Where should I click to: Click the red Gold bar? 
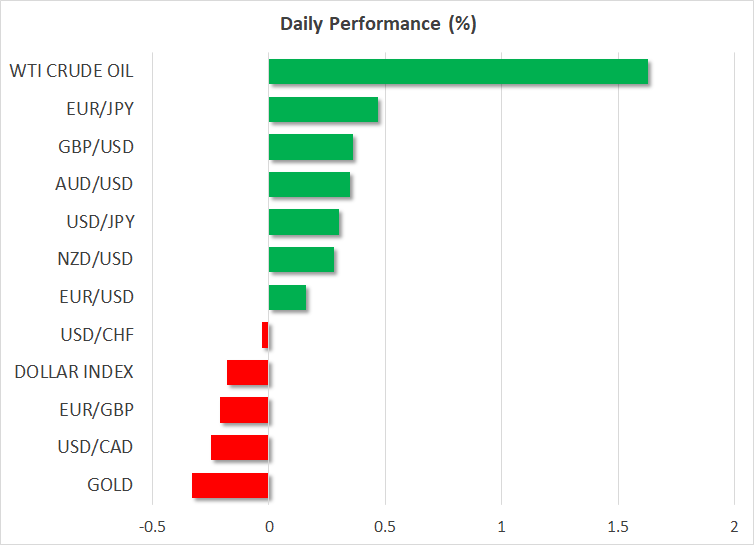pos(230,486)
